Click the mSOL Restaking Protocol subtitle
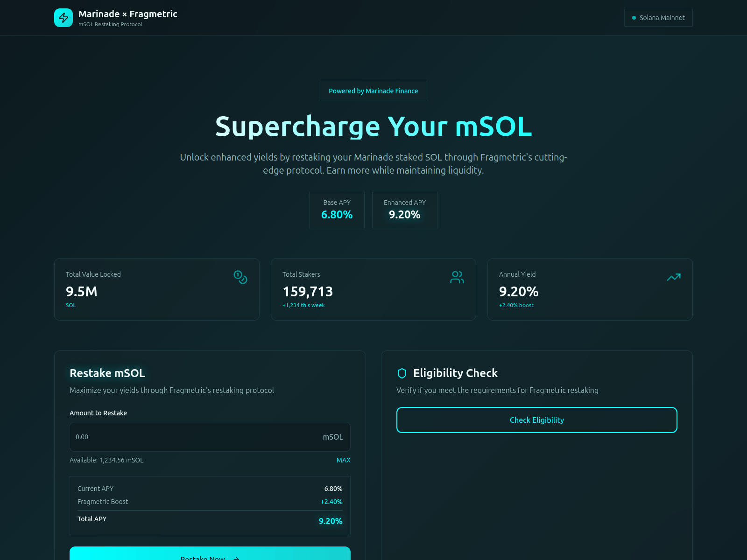This screenshot has width=747, height=560. click(x=110, y=24)
